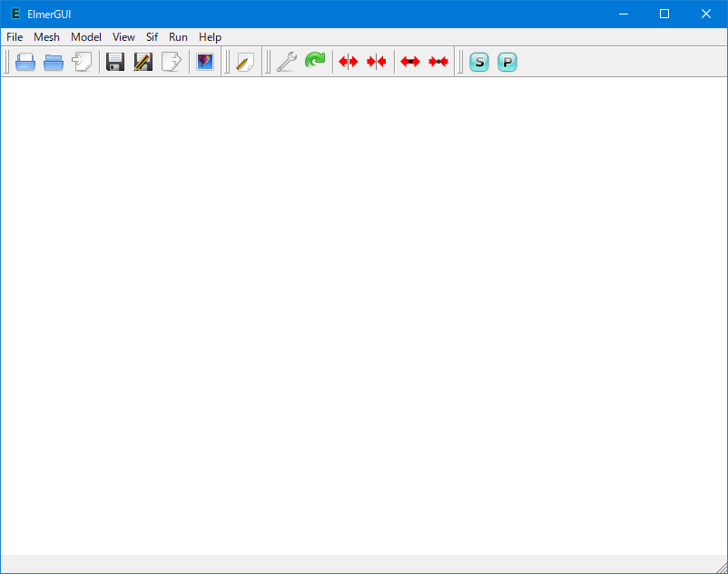This screenshot has width=728, height=574.
Task: Click the blue open-tray Open icon
Action: point(25,62)
